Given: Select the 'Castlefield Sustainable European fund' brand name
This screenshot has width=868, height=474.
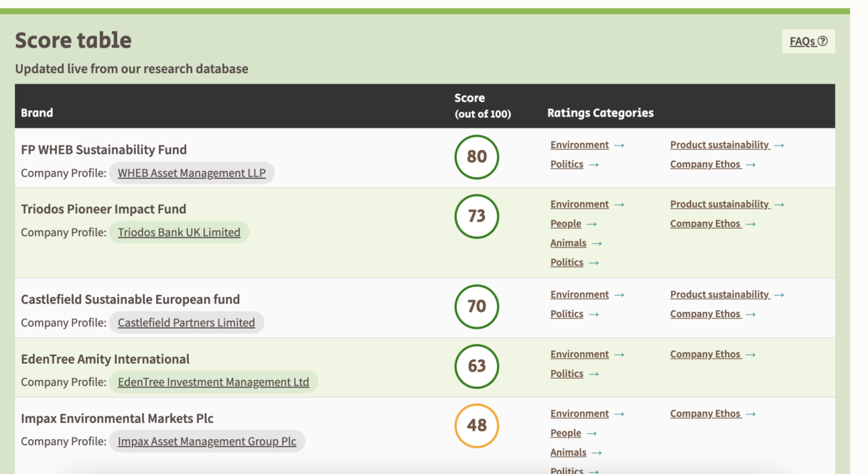Looking at the screenshot, I should (x=131, y=300).
